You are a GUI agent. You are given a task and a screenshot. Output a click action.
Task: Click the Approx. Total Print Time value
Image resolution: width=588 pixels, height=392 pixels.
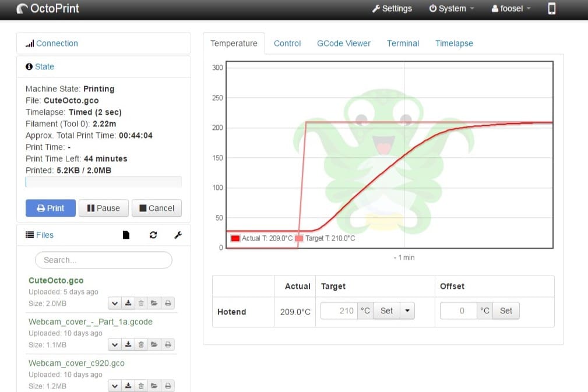(136, 135)
